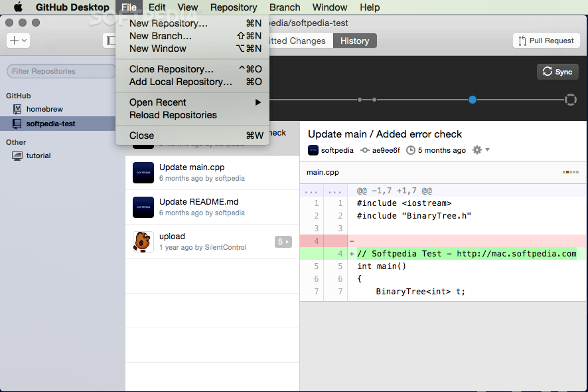Open the View menu

(x=188, y=7)
